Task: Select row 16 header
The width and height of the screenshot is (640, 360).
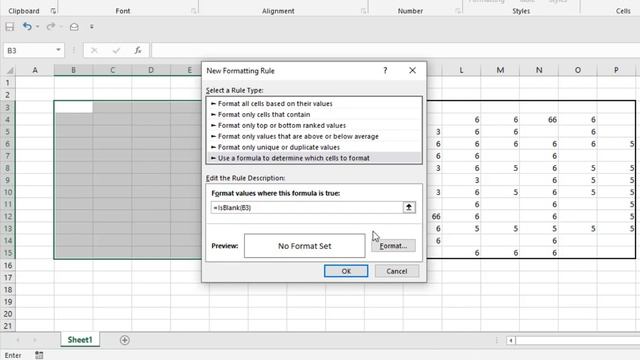Action: click(x=8, y=265)
